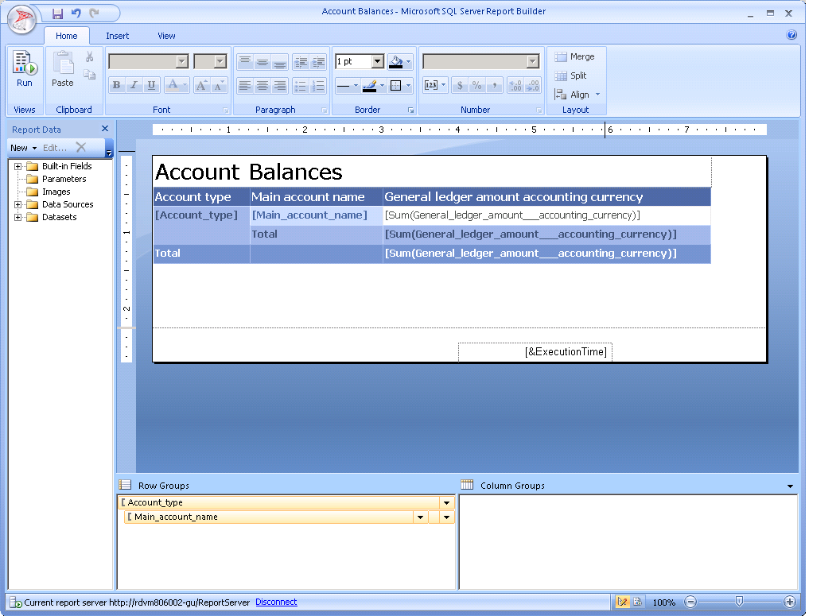Screen dimensions: 840x616
Task: Delete item with X in Report Data pane
Action: [80, 147]
